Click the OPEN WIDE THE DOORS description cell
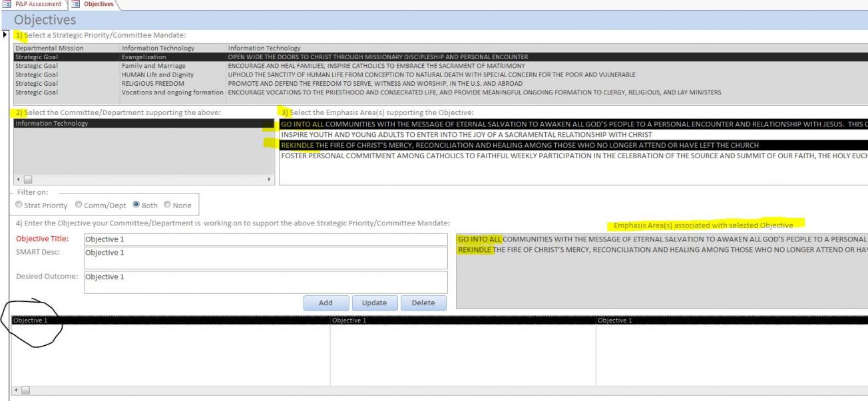 (377, 57)
